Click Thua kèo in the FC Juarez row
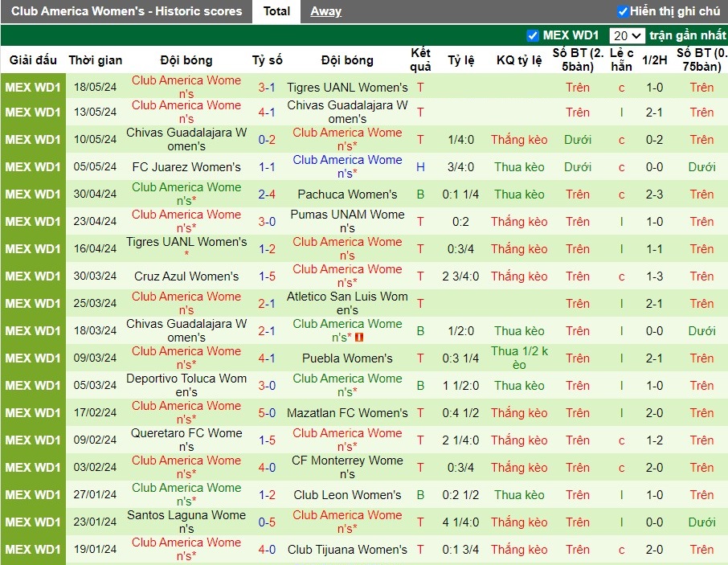Image resolution: width=728 pixels, height=565 pixels. (x=519, y=166)
